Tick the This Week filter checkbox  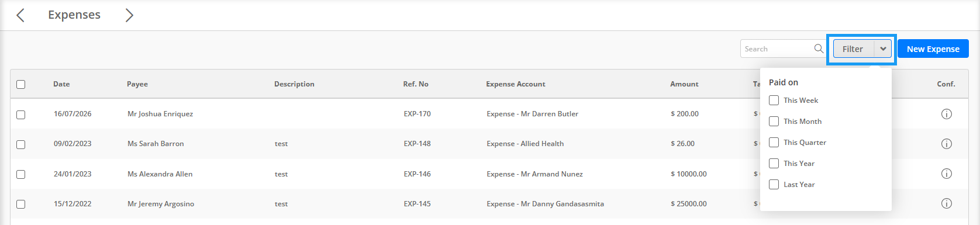[x=774, y=101]
